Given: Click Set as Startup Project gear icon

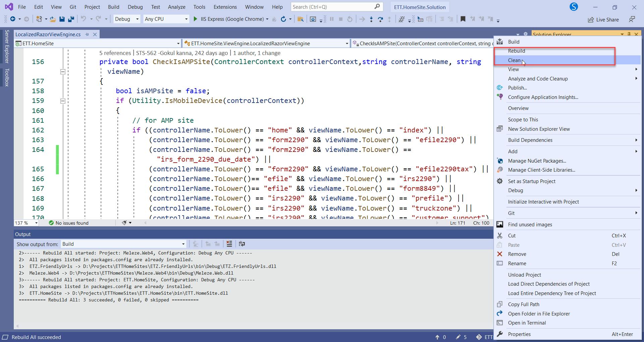Looking at the screenshot, I should (x=500, y=181).
